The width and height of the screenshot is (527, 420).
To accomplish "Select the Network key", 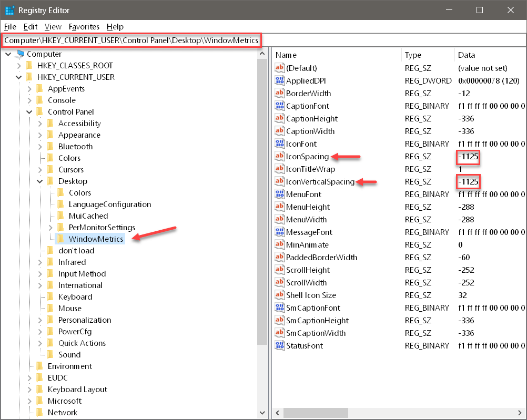I will tap(63, 412).
